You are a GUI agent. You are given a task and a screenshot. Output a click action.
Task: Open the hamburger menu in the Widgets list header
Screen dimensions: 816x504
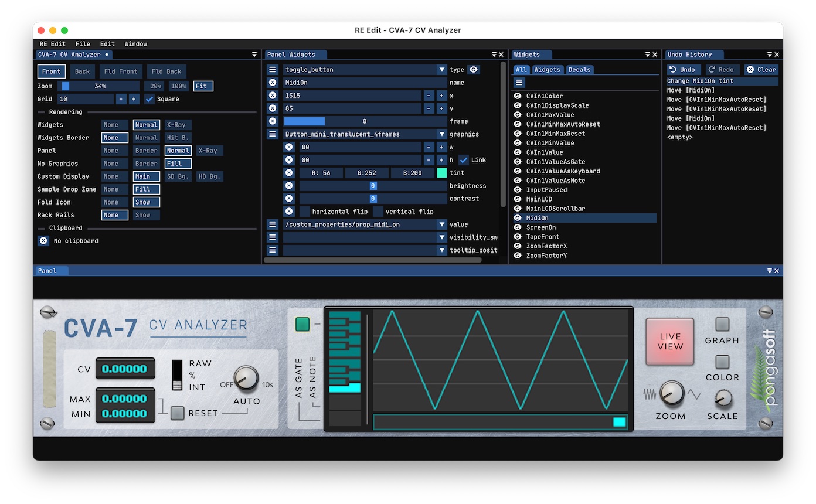[x=519, y=83]
